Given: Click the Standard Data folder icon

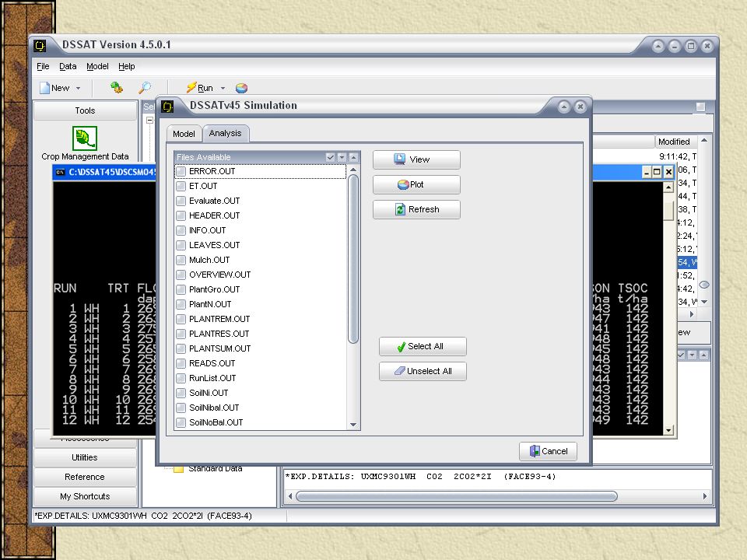Looking at the screenshot, I should (x=179, y=468).
